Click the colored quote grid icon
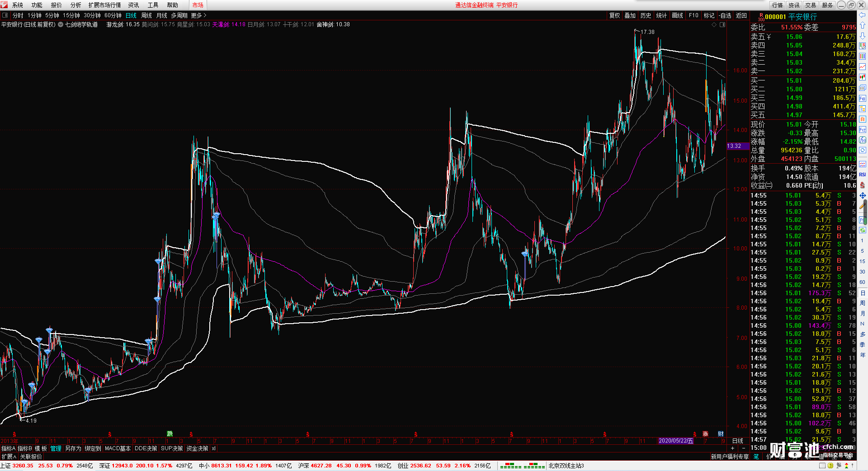This screenshot has height=471, width=868. click(x=862, y=57)
